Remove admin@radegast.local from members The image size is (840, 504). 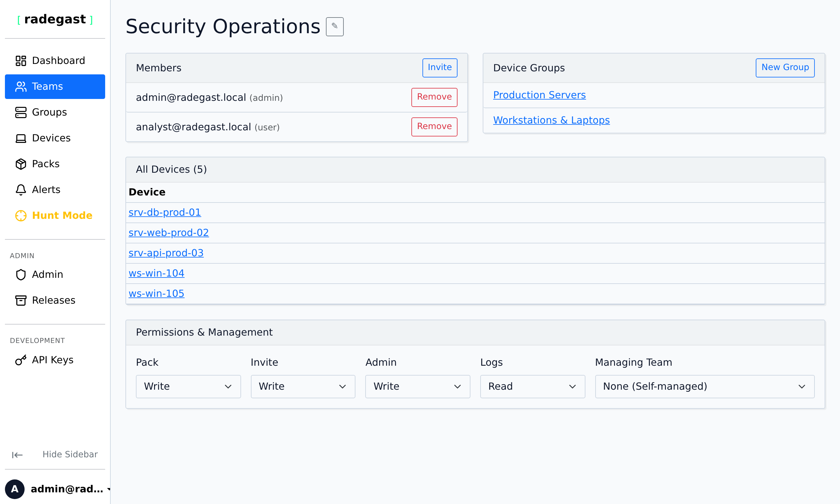point(434,97)
